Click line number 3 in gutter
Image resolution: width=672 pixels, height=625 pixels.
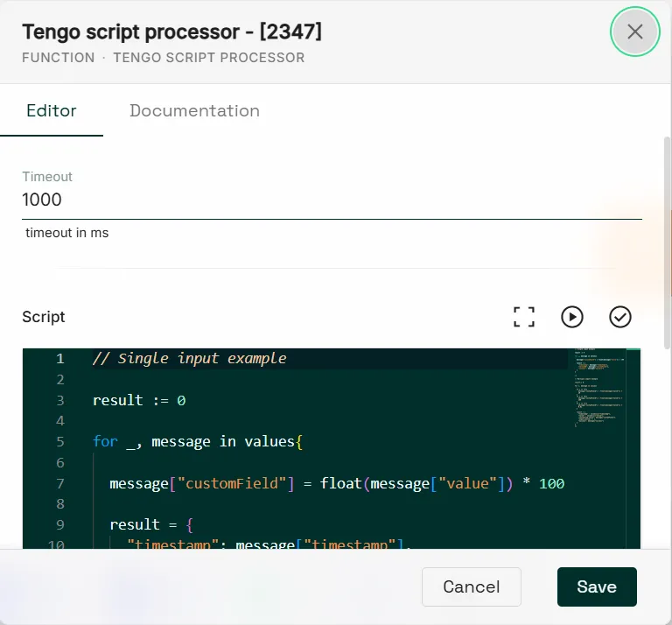(60, 400)
